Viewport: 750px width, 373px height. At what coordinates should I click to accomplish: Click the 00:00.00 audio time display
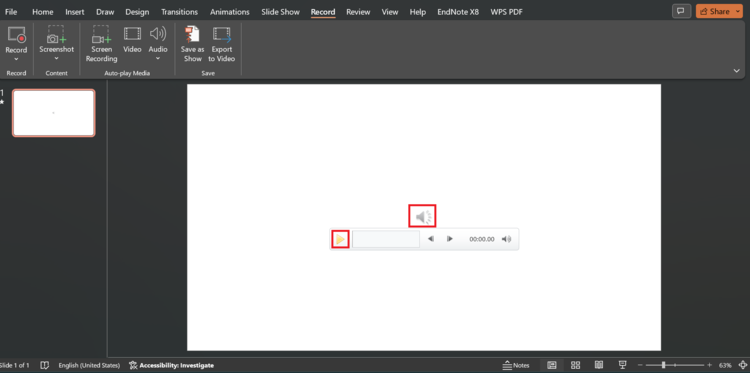pyautogui.click(x=482, y=239)
